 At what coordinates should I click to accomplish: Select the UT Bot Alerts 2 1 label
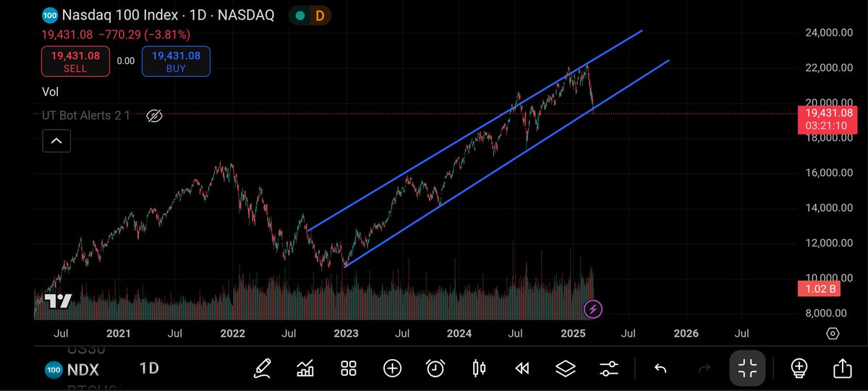[x=86, y=115]
